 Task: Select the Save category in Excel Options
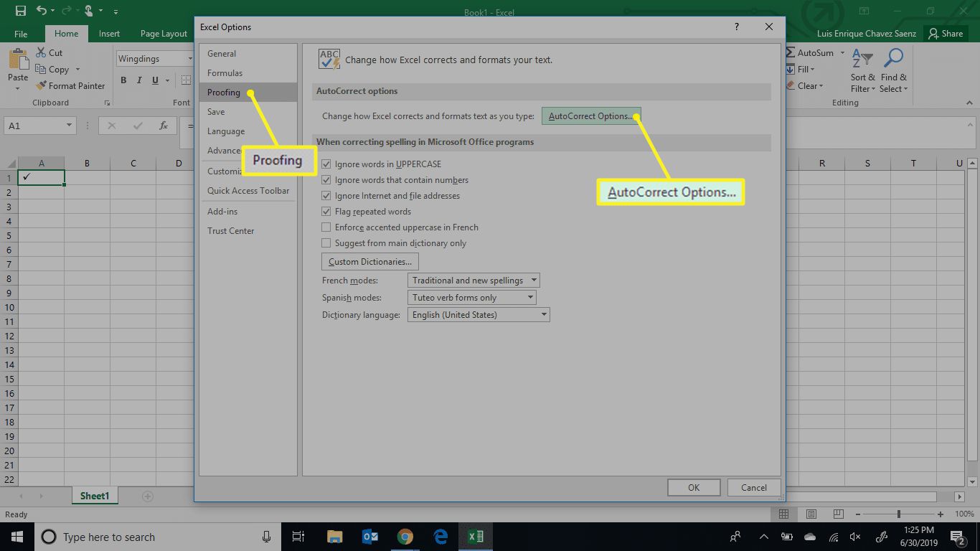248,112
